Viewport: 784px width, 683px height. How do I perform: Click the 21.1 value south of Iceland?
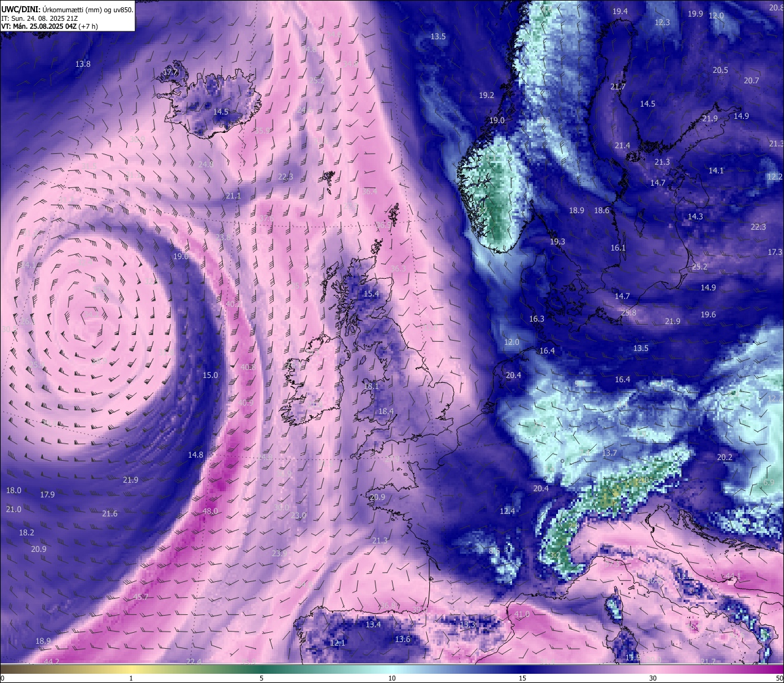click(233, 195)
